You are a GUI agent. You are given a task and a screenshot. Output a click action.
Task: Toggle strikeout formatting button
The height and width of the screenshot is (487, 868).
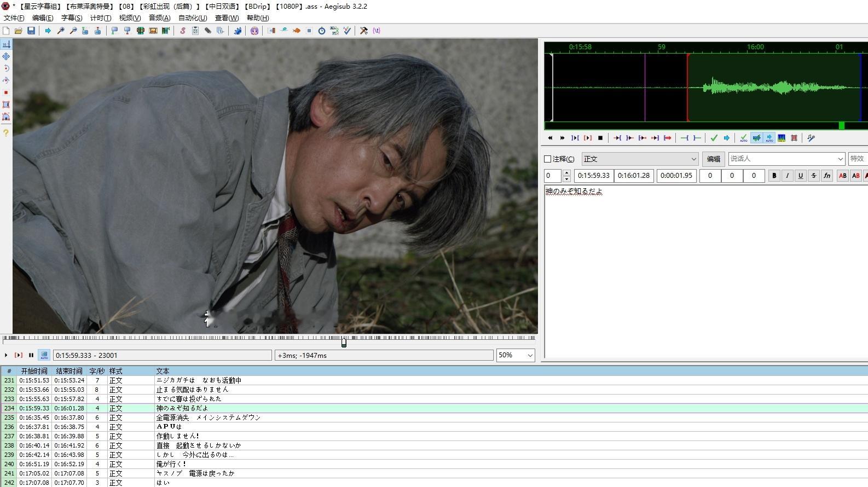tap(814, 176)
